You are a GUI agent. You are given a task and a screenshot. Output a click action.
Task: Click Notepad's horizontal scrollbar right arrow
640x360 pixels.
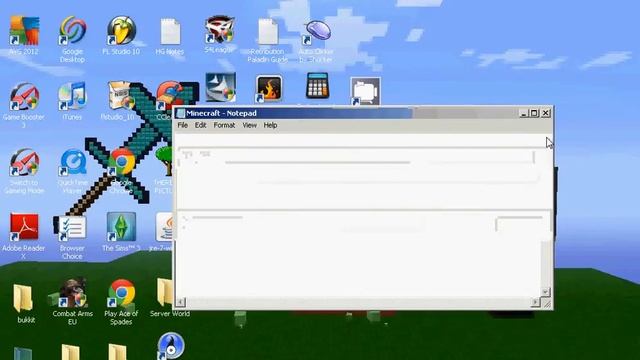point(535,302)
